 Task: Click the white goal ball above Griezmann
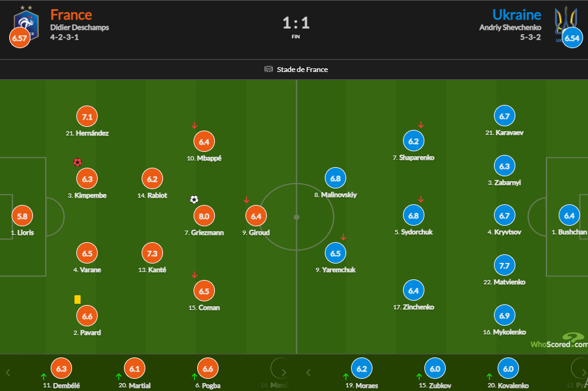(194, 199)
